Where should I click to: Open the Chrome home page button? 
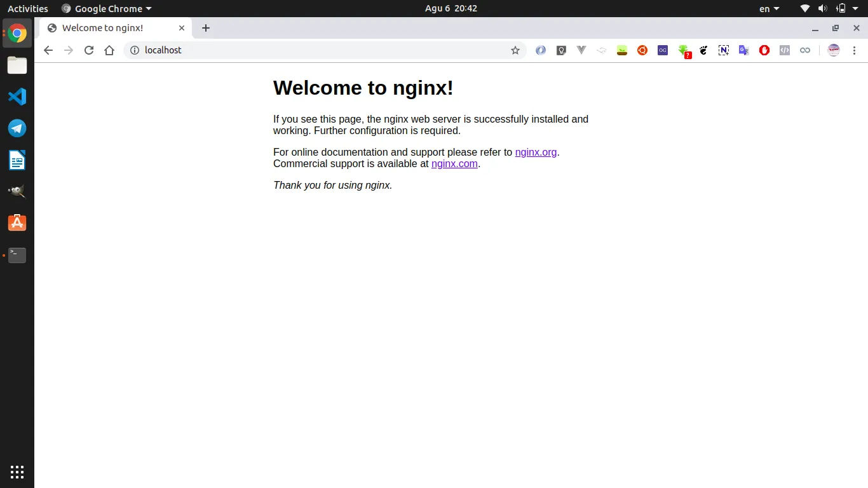pos(109,50)
